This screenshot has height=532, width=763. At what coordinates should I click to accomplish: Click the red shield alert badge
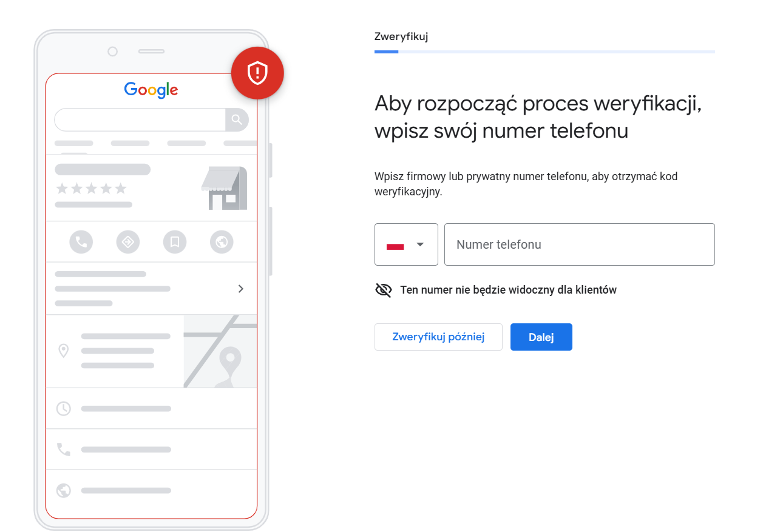coord(257,73)
